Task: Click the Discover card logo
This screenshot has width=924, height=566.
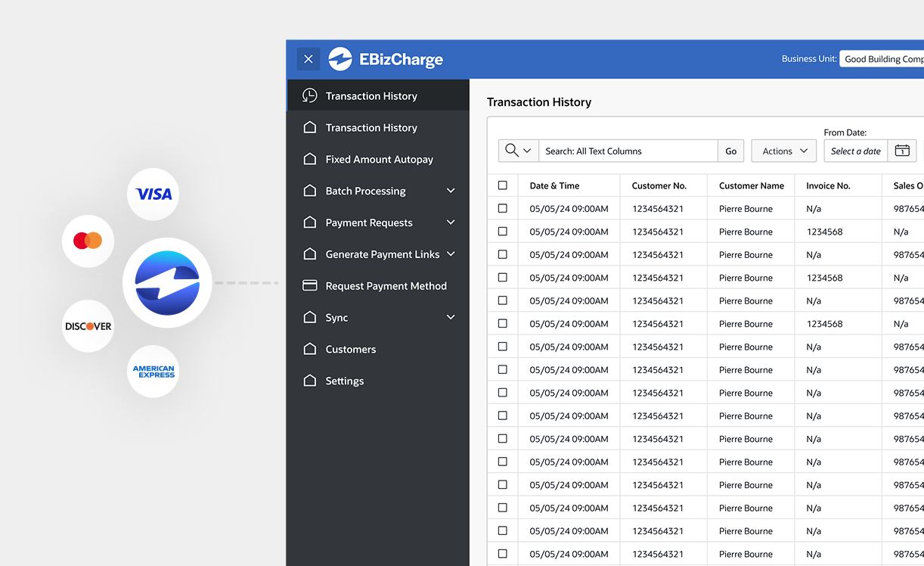Action: pos(88,326)
